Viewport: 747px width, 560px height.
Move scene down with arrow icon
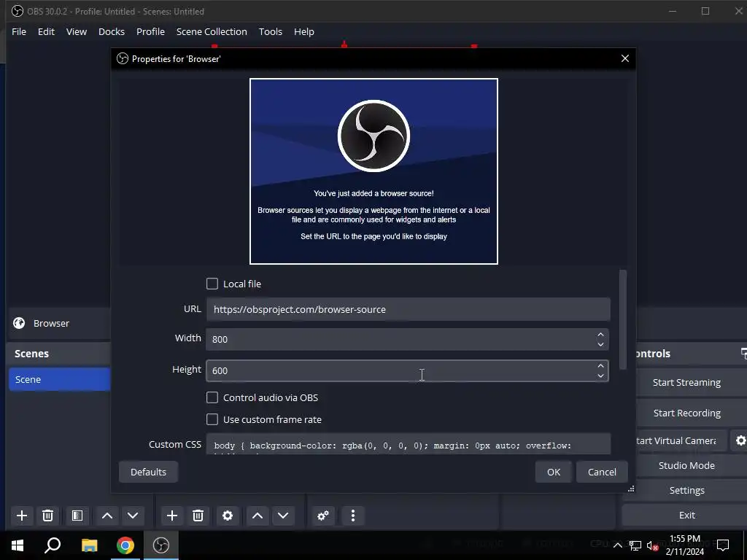click(133, 516)
